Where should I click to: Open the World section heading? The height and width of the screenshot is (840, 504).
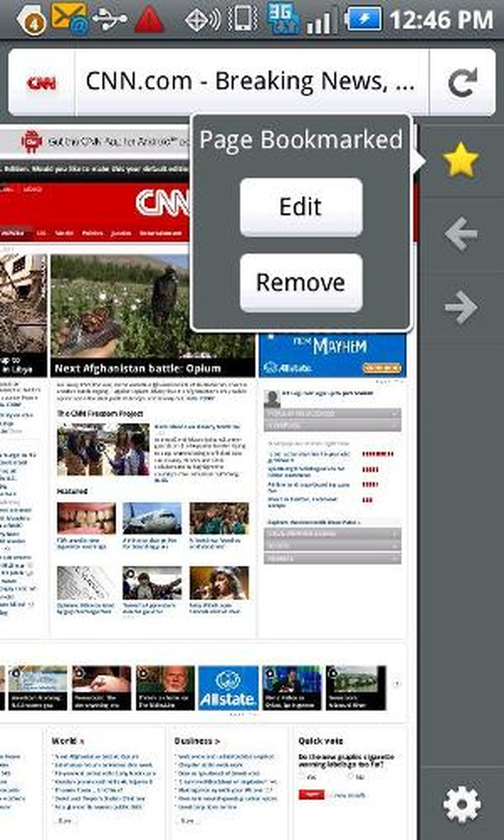point(67,741)
